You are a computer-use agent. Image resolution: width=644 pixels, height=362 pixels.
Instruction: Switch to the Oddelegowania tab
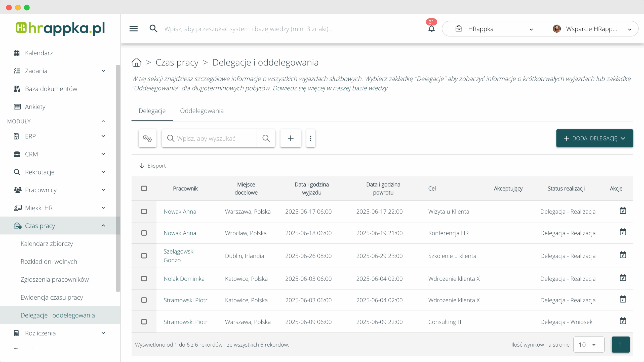point(202,111)
